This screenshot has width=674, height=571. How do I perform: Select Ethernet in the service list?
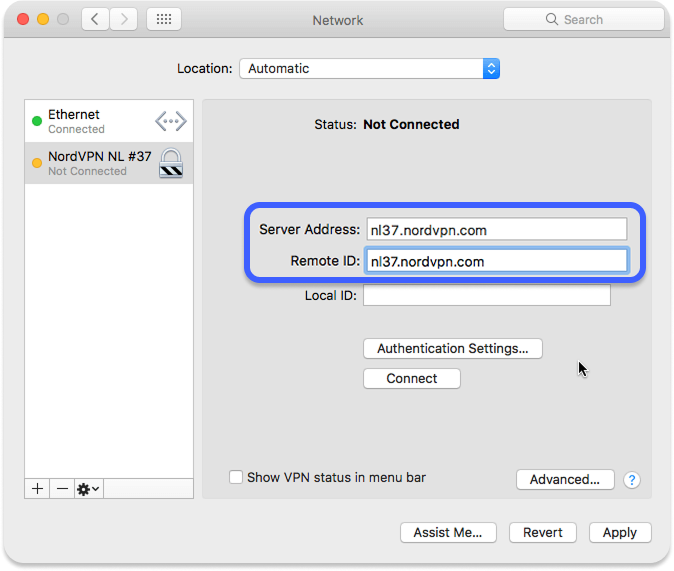pos(90,122)
